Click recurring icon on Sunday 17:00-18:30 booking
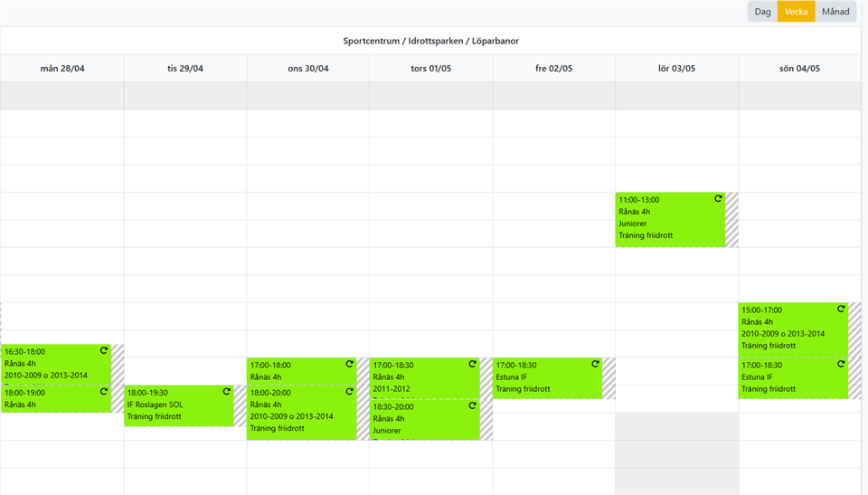868x495 pixels. tap(841, 364)
